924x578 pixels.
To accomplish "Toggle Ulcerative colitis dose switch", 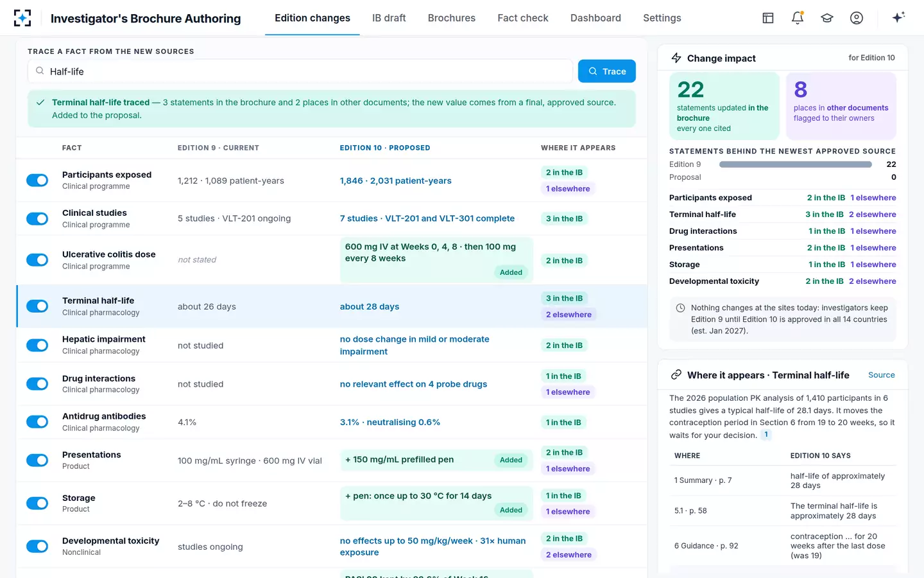I will coord(37,260).
